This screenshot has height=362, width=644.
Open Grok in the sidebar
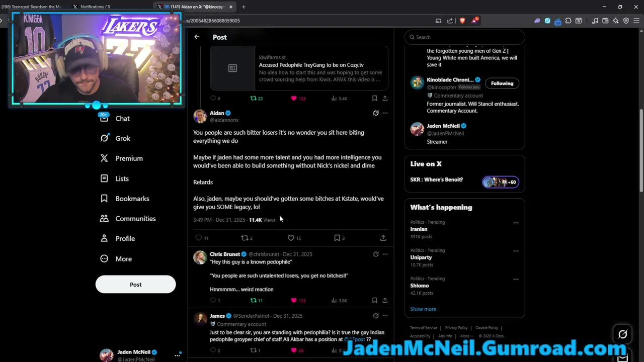tap(115, 138)
